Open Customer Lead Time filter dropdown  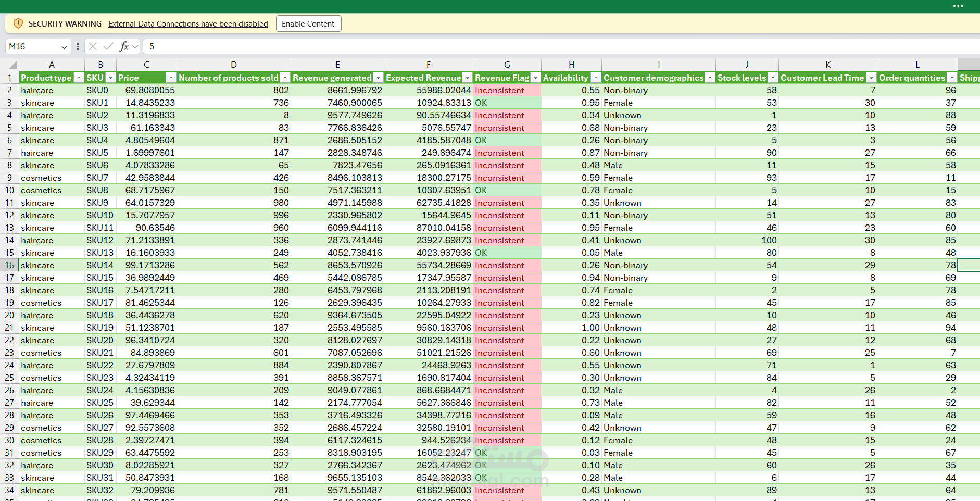(x=871, y=78)
